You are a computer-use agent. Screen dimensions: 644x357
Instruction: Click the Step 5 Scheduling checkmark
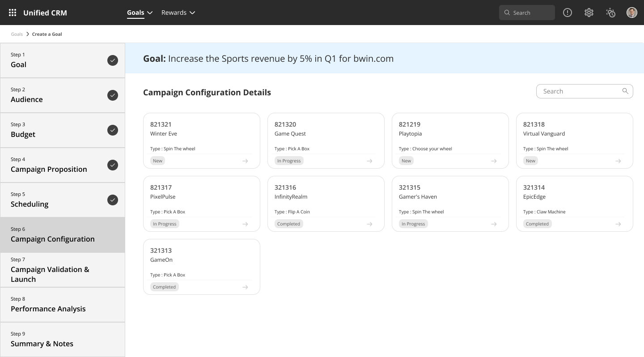[x=113, y=200]
